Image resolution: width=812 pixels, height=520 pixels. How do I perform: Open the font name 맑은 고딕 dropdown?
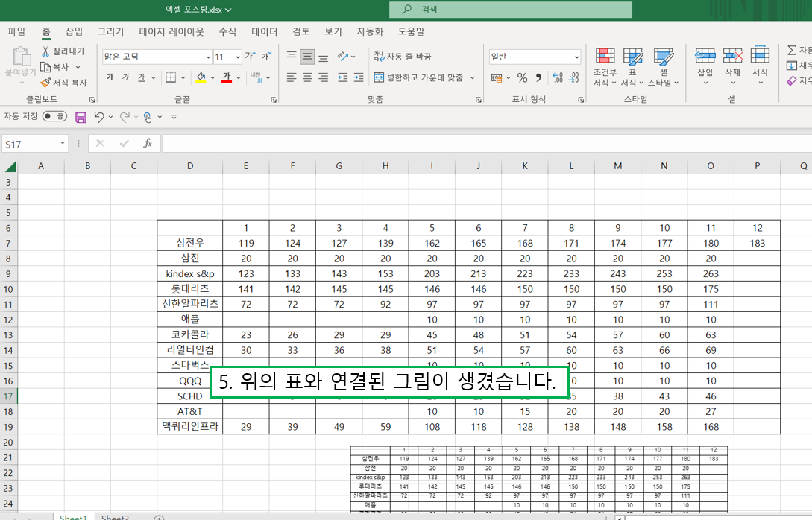208,57
